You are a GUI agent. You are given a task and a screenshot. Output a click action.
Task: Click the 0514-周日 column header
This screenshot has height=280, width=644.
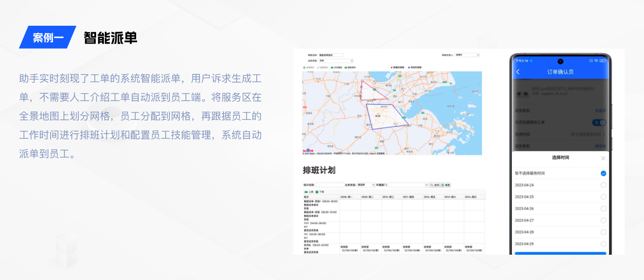point(474,197)
